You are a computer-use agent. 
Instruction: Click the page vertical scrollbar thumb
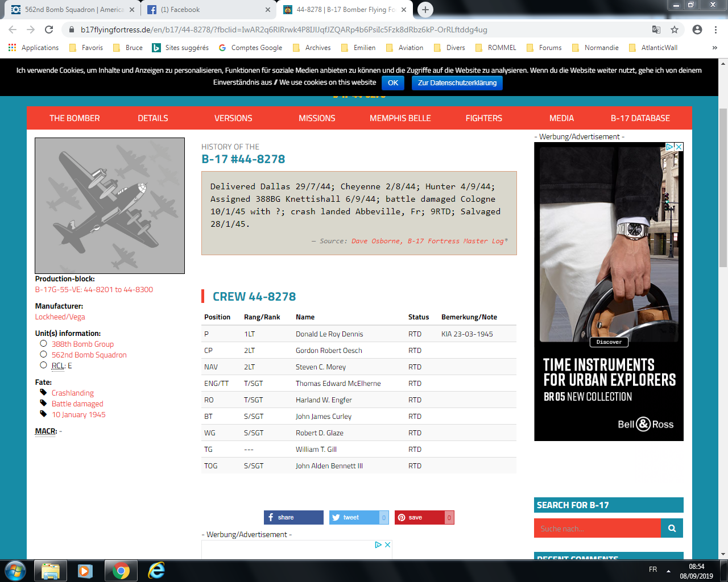click(x=723, y=188)
